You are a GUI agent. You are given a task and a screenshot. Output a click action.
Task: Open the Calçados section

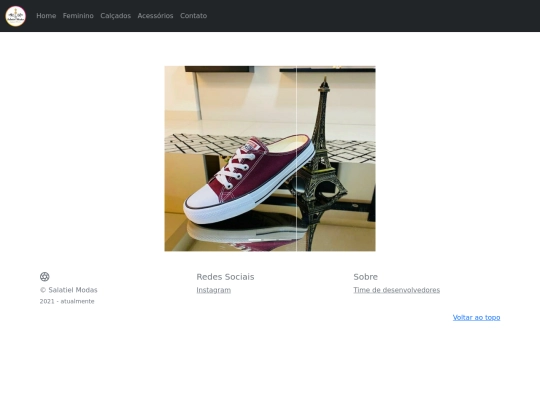tap(116, 16)
